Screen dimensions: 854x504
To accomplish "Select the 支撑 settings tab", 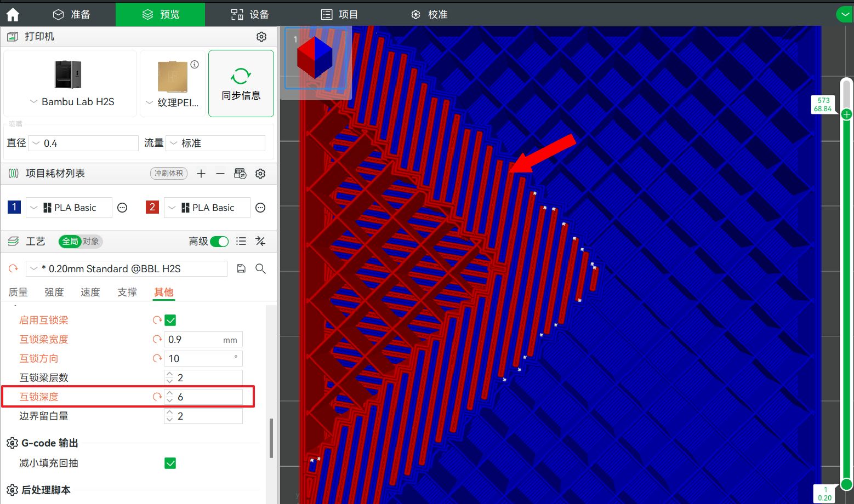I will coord(127,293).
